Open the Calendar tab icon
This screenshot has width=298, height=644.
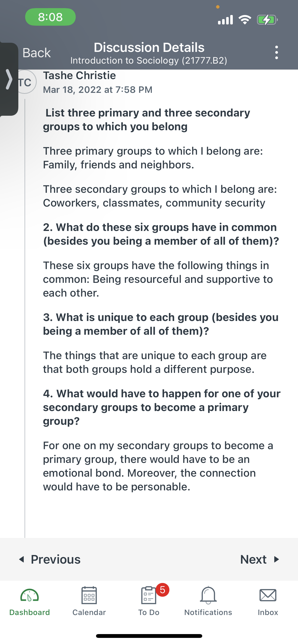coord(89,595)
